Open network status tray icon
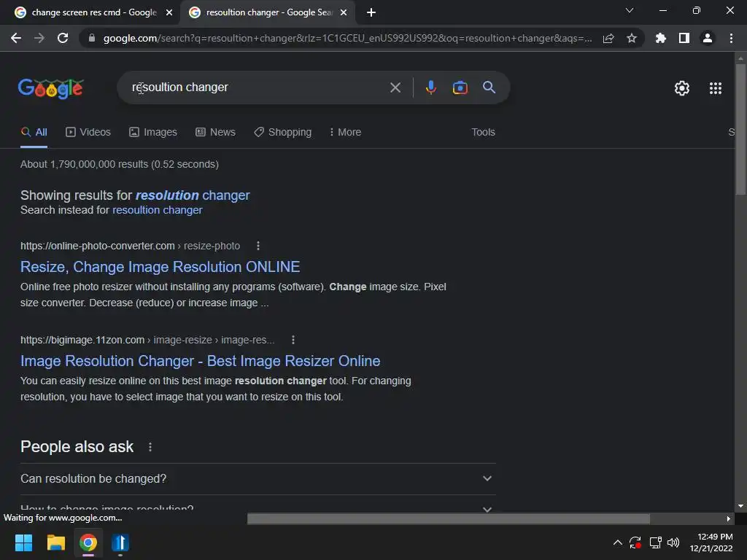Image resolution: width=747 pixels, height=560 pixels. pyautogui.click(x=655, y=542)
